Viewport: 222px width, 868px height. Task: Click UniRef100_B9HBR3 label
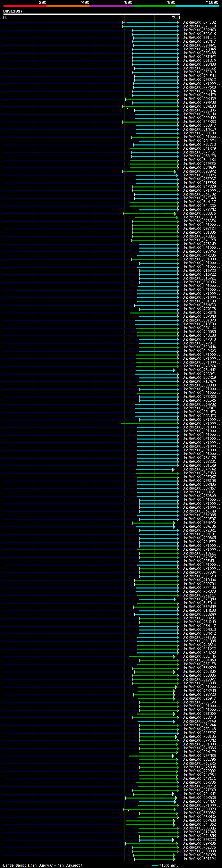pos(199,809)
